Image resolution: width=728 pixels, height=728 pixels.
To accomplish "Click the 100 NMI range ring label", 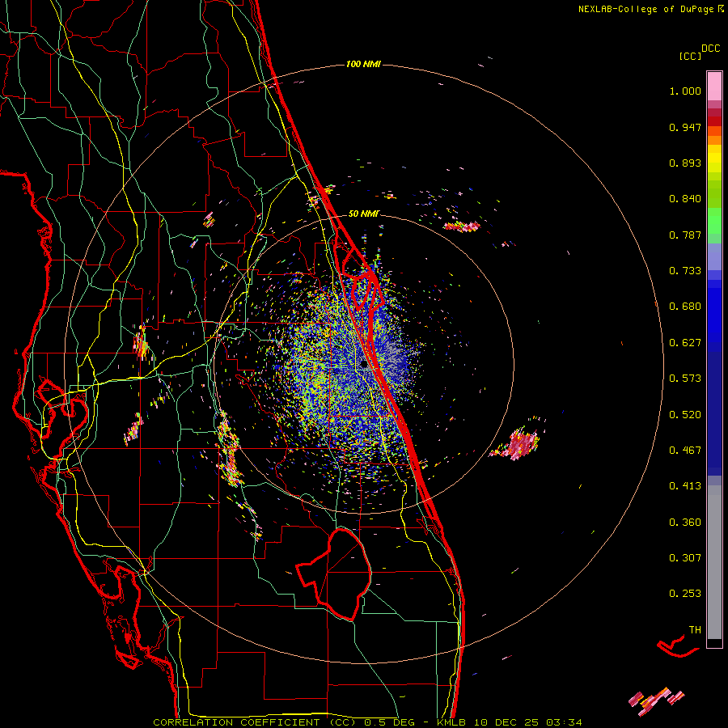I will (x=363, y=64).
